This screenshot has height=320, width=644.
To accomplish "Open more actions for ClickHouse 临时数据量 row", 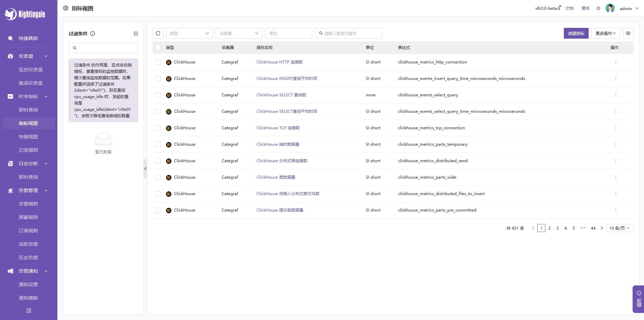I will click(616, 144).
